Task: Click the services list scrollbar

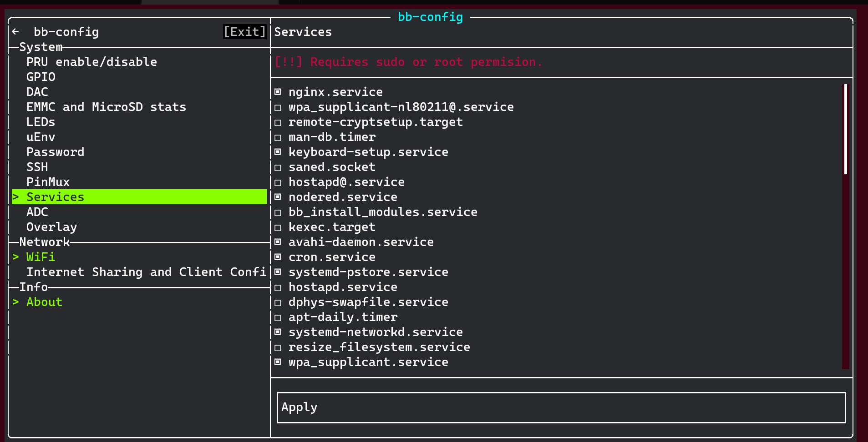Action: click(x=845, y=130)
